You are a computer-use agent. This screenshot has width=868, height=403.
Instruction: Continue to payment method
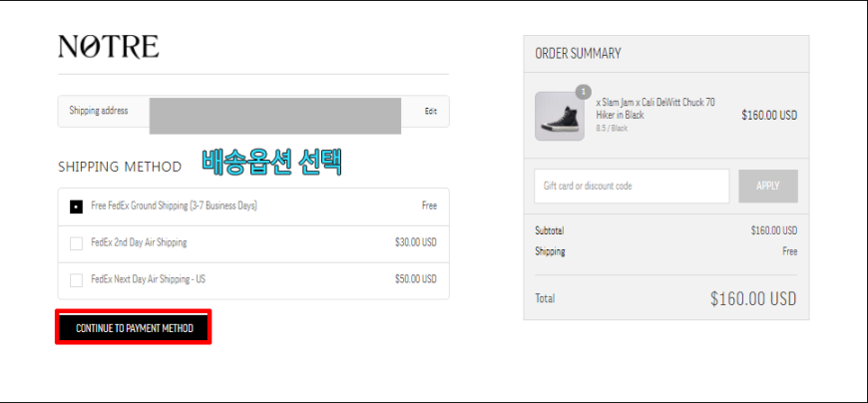[x=134, y=328]
